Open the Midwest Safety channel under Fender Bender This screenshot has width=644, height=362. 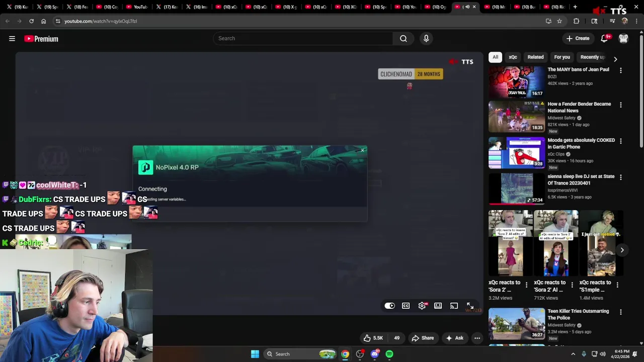pos(561,118)
